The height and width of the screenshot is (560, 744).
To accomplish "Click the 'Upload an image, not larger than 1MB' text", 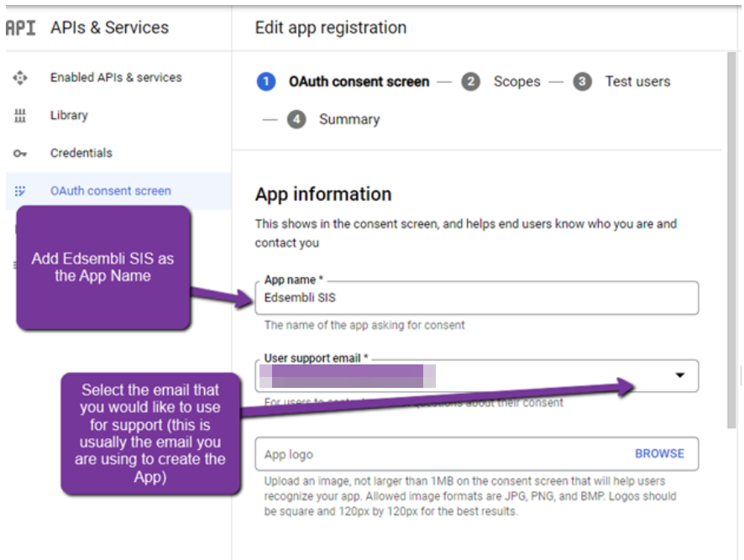I will click(x=469, y=496).
